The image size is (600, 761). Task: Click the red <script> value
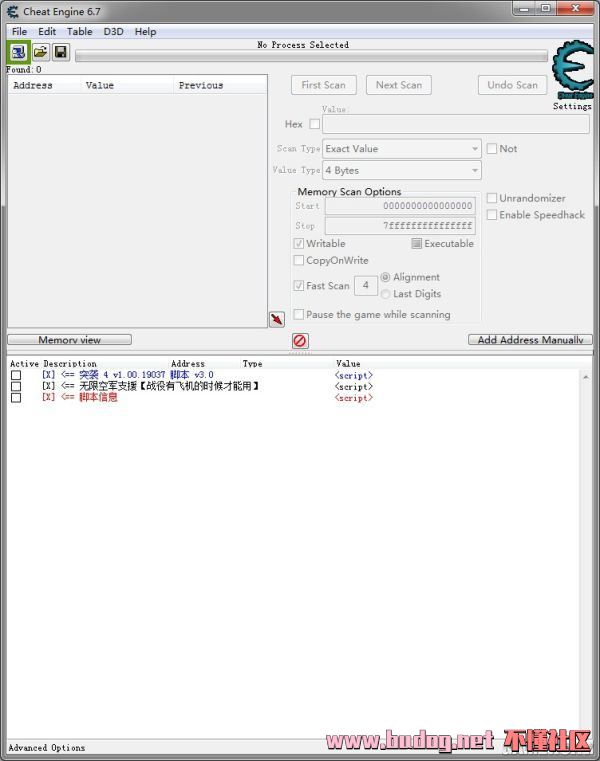click(x=353, y=397)
